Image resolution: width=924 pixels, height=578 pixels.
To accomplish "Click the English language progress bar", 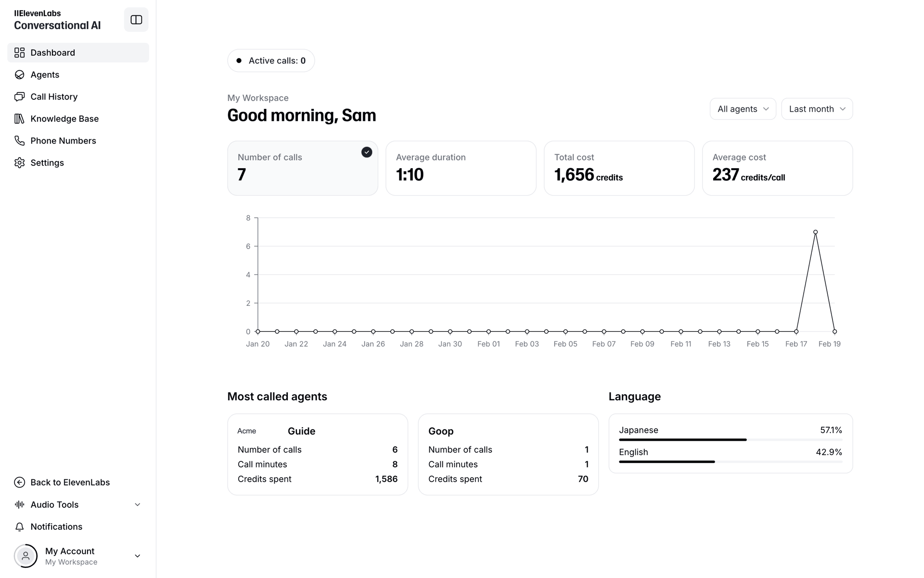I will tap(731, 462).
